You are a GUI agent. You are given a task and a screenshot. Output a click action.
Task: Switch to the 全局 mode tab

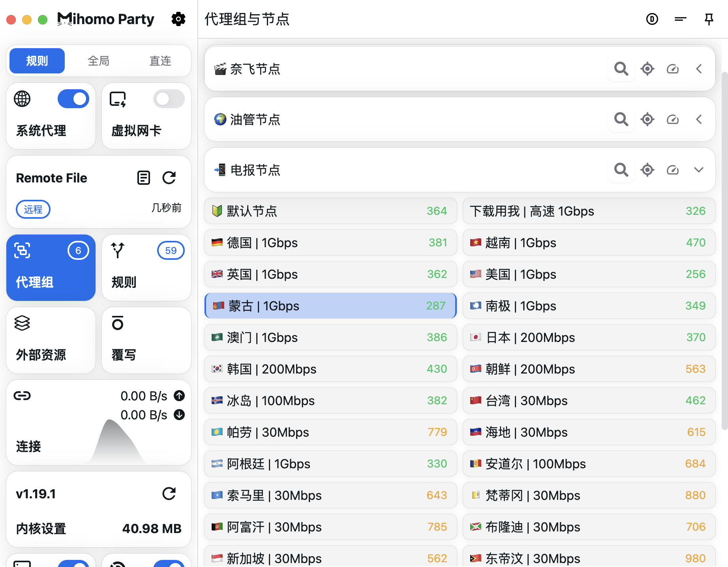coord(99,61)
